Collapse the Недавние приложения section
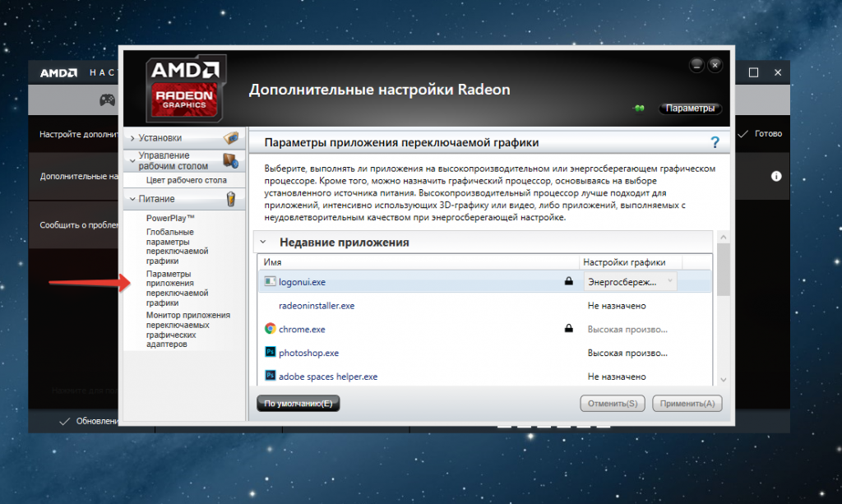 coord(263,243)
